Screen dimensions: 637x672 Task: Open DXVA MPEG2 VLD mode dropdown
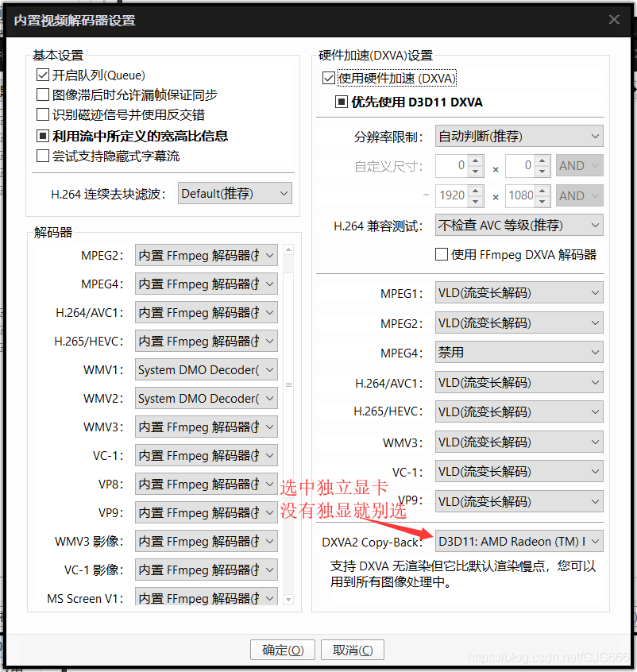tap(519, 322)
